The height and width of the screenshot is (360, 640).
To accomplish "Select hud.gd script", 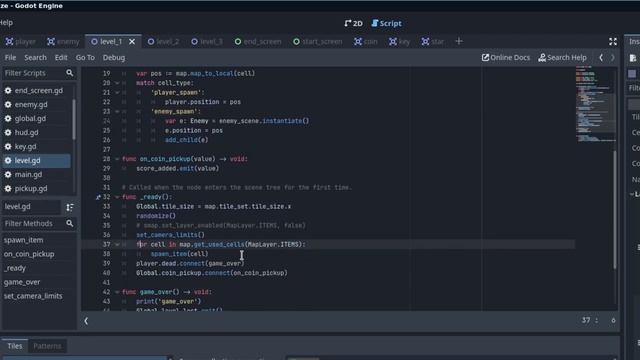I will pos(37,132).
